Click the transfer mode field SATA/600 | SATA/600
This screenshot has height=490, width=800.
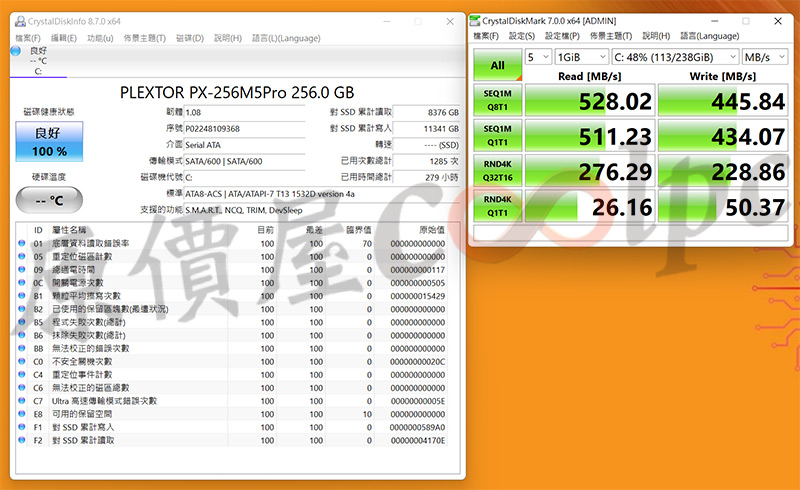click(x=244, y=161)
